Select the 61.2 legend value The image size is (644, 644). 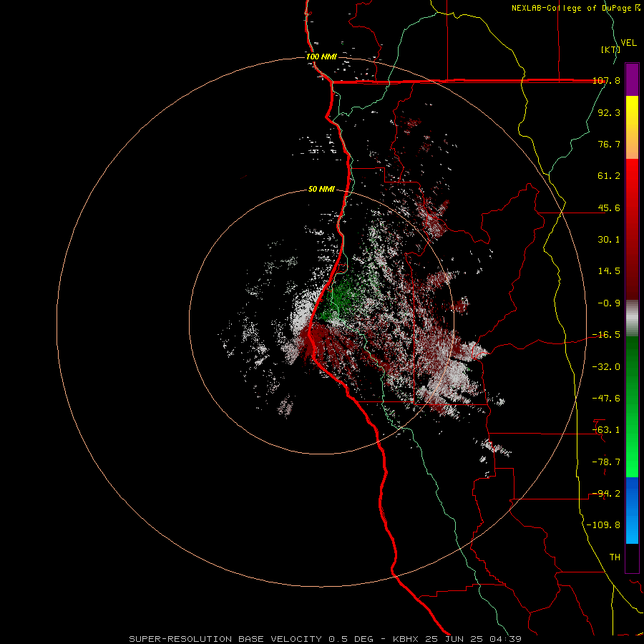click(609, 176)
